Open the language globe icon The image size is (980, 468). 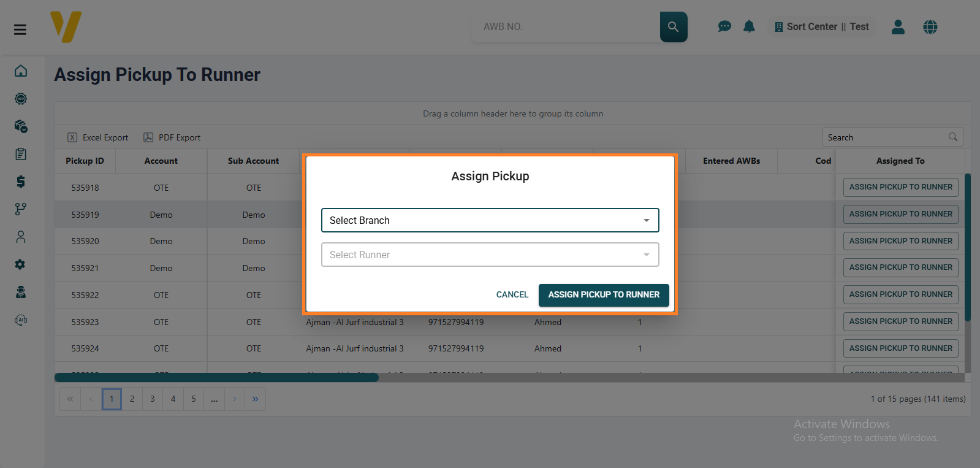click(930, 27)
